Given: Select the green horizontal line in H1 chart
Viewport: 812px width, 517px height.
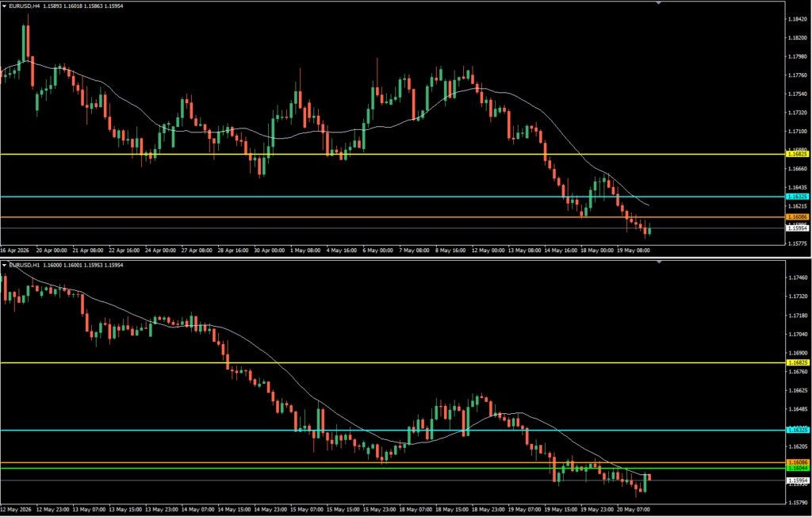Looking at the screenshot, I should point(393,468).
